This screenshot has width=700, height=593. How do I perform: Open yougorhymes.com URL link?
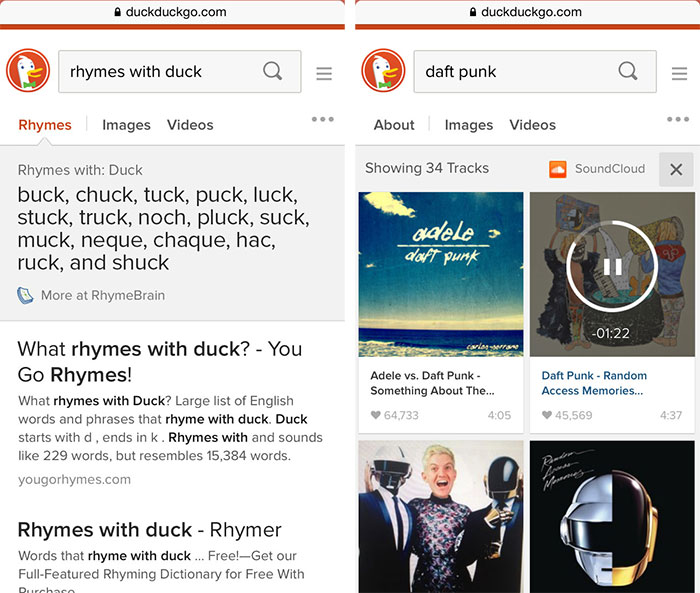pyautogui.click(x=75, y=480)
